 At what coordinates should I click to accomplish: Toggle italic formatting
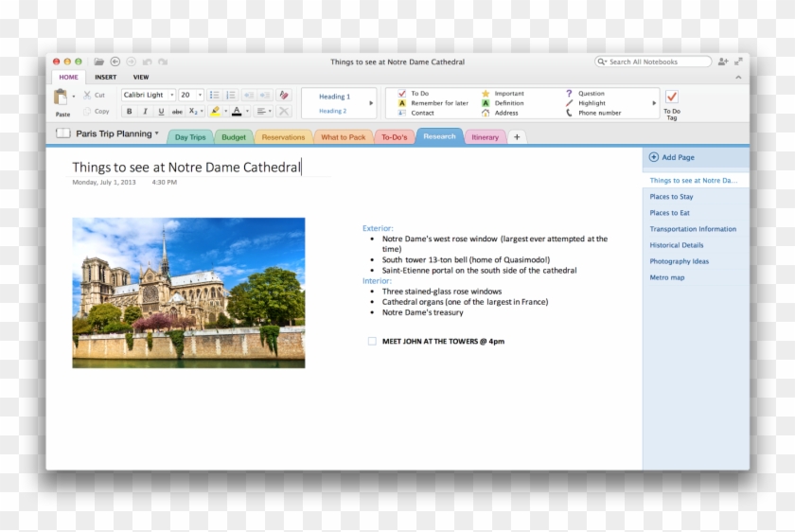(x=145, y=111)
